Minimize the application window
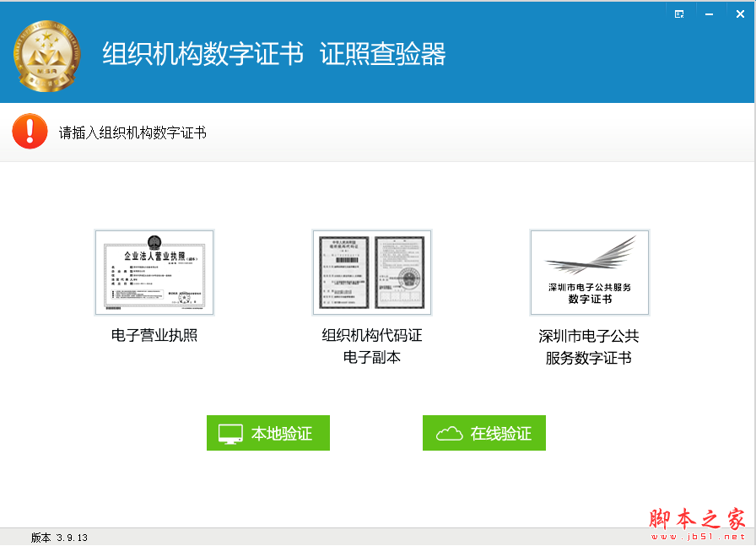 (709, 14)
